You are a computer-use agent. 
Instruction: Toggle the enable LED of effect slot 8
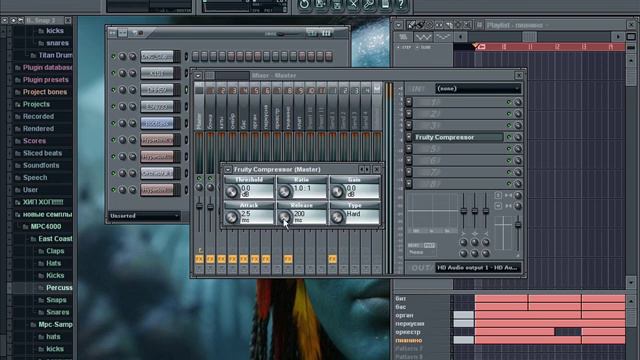[x=509, y=184]
